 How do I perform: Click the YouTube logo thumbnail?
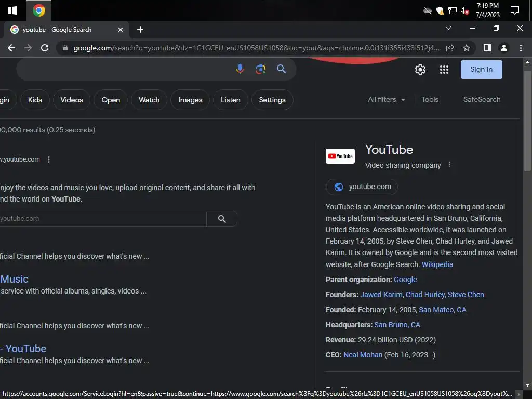coord(340,156)
